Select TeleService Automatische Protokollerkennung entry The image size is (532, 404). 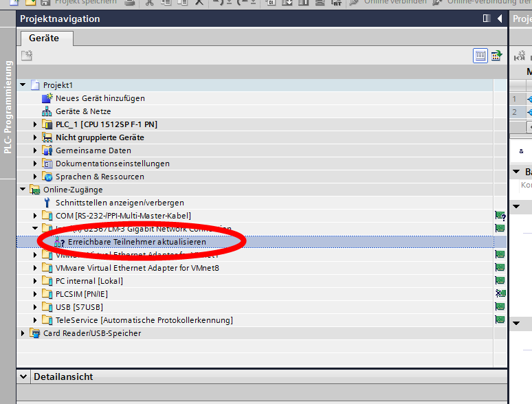(x=144, y=320)
